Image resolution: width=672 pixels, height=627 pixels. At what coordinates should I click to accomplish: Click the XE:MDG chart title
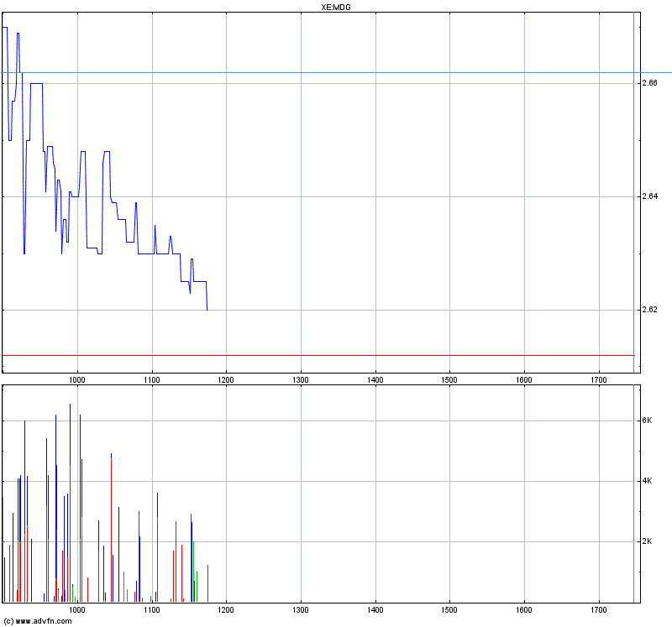click(336, 8)
